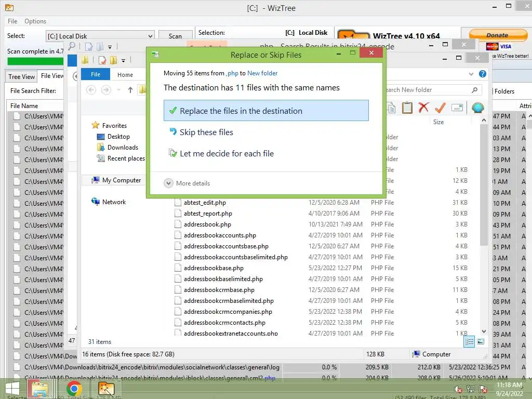532x399 pixels.
Task: Open Explorer help question mark icon
Action: pyautogui.click(x=482, y=74)
